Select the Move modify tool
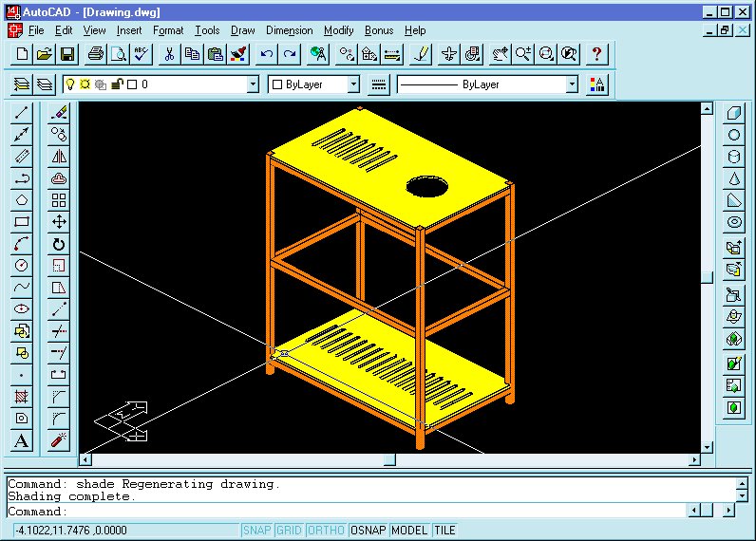Screen dimensions: 756x541 (59, 222)
